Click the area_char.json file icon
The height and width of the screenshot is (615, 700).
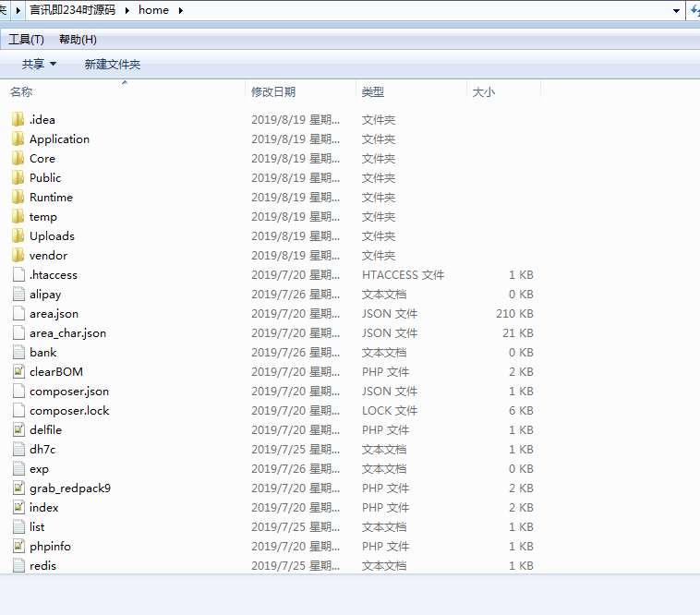click(18, 333)
